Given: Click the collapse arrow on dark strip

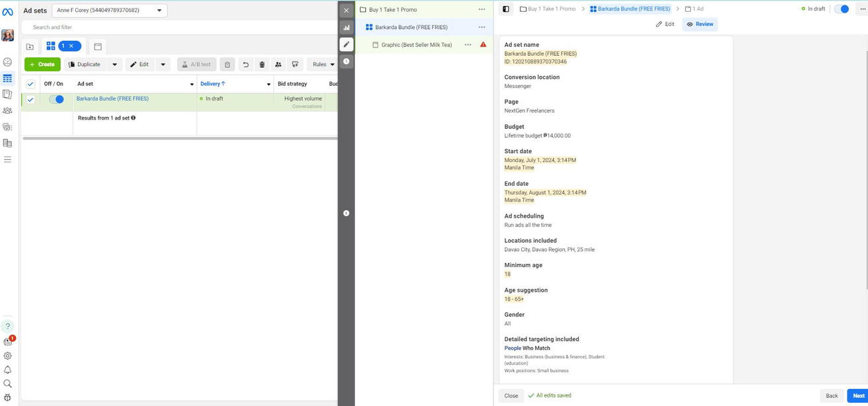Looking at the screenshot, I should [x=346, y=213].
